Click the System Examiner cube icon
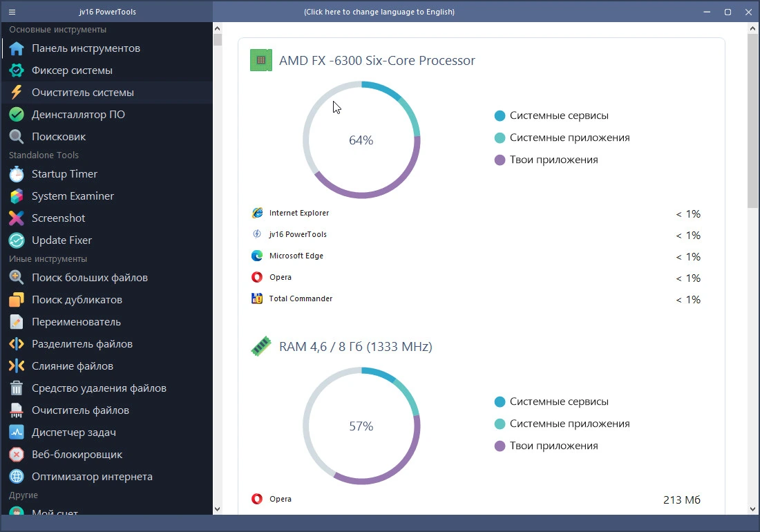The width and height of the screenshot is (760, 532). pos(17,196)
